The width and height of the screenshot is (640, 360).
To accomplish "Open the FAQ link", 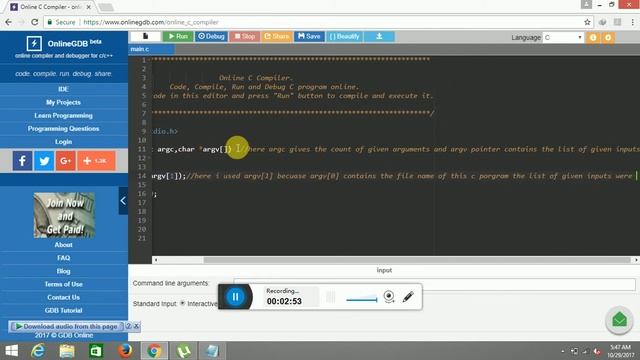I will pos(63,258).
